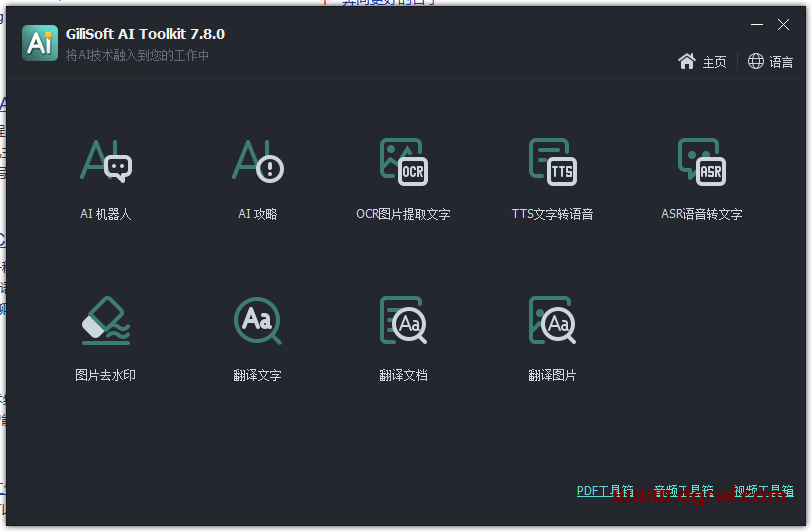Click the AI 机器人 label
This screenshot has width=812, height=532.
106,214
